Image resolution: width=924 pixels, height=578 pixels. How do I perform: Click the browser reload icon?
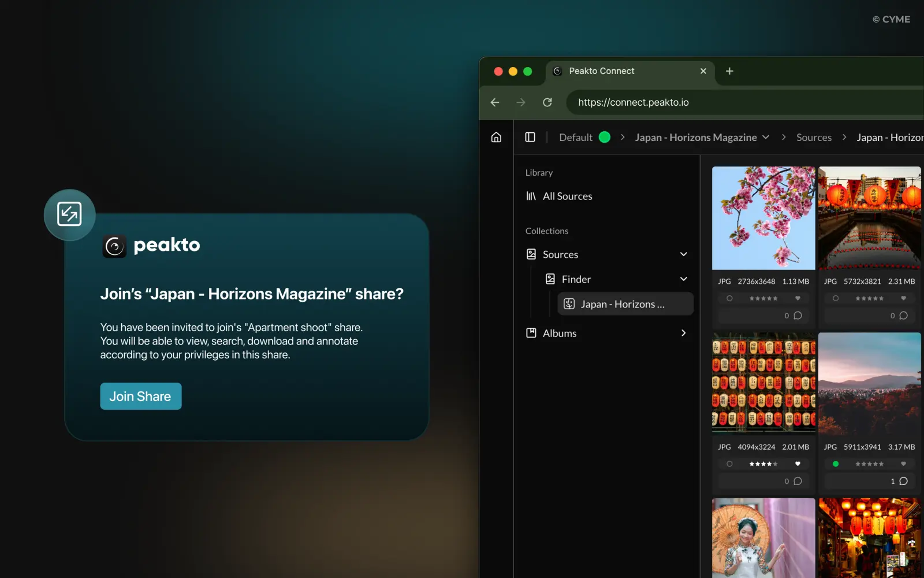[547, 102]
